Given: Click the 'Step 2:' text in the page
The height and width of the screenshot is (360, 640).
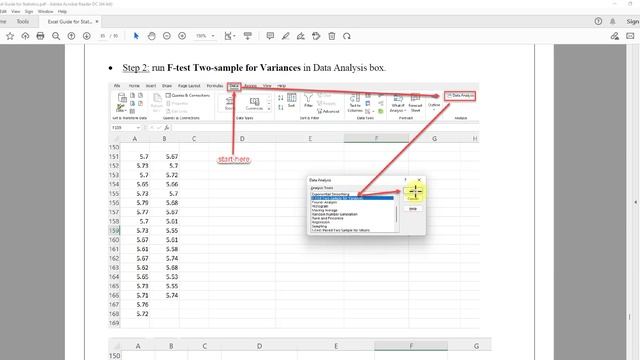Looking at the screenshot, I should 136,68.
